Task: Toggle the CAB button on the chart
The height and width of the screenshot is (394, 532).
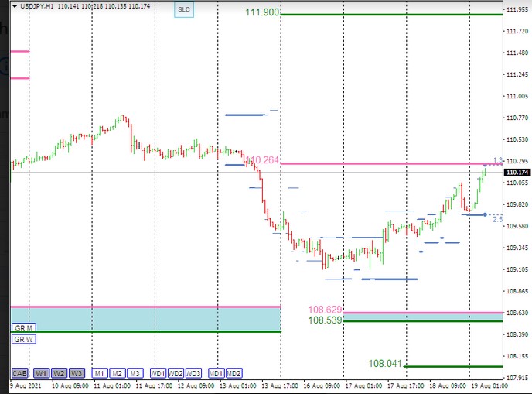Action: click(x=20, y=373)
